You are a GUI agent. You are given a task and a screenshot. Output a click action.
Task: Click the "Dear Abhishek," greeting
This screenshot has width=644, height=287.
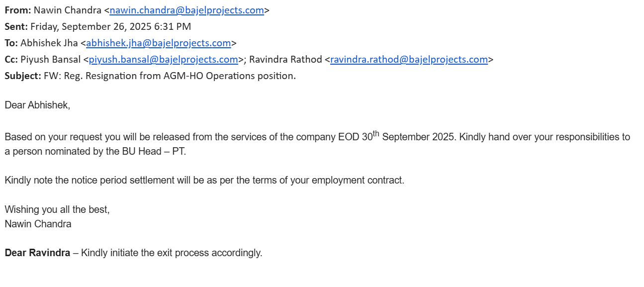[x=37, y=105]
